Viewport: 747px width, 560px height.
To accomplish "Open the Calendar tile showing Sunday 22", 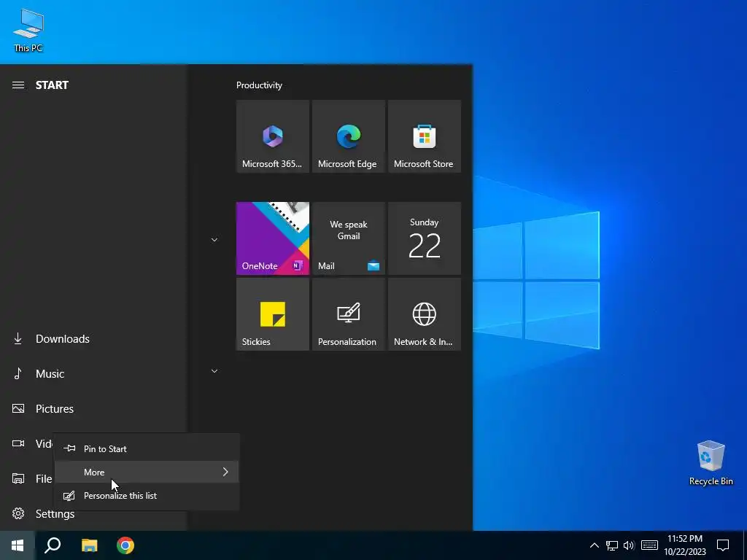I will pyautogui.click(x=425, y=238).
